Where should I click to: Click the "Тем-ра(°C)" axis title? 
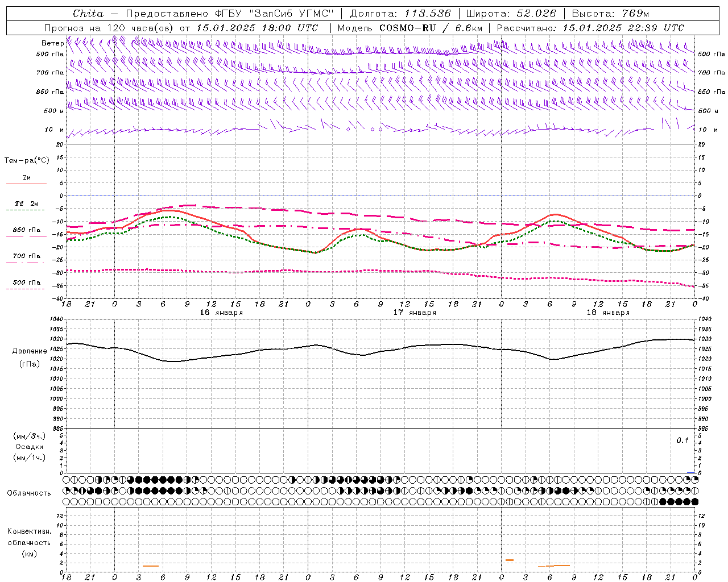click(x=27, y=161)
